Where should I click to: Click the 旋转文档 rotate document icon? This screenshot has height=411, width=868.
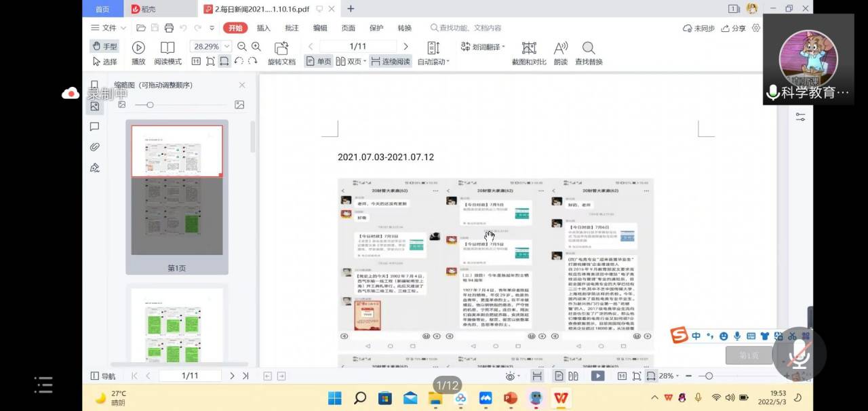click(281, 47)
